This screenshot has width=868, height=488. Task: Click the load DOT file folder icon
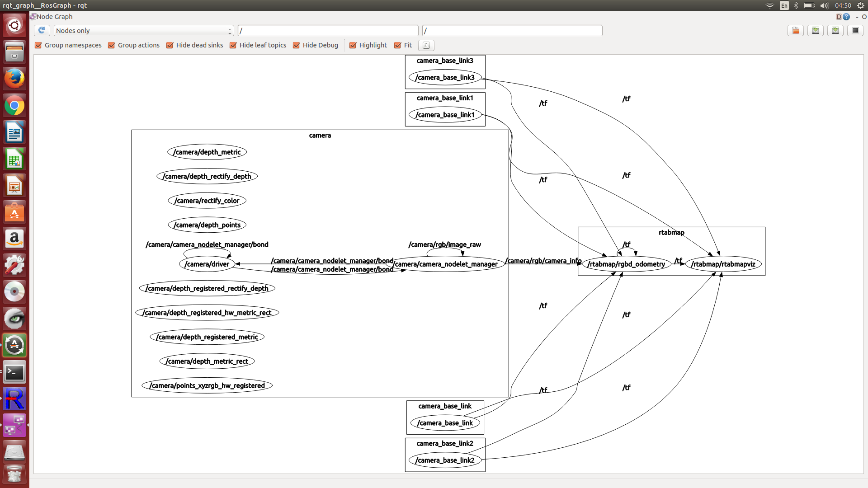coord(796,30)
